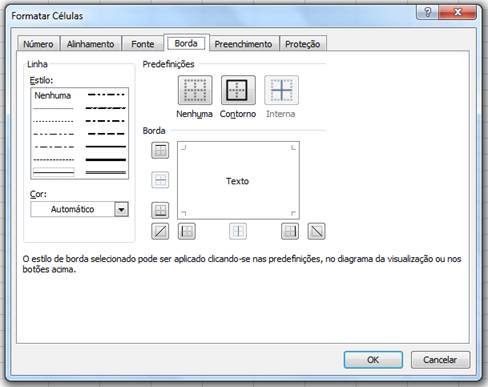The height and width of the screenshot is (387, 488).
Task: Add diagonal up border line
Action: (160, 231)
